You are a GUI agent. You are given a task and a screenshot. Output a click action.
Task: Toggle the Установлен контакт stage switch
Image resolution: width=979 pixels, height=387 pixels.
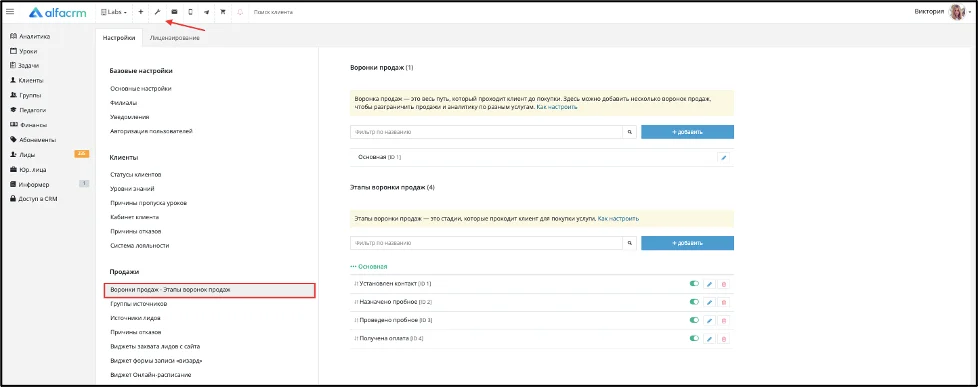[694, 283]
